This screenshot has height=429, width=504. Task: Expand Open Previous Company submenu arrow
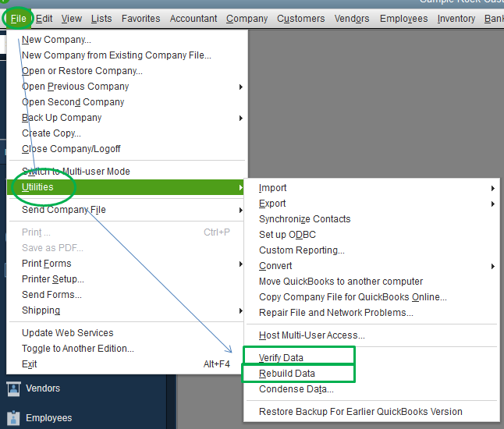[241, 87]
